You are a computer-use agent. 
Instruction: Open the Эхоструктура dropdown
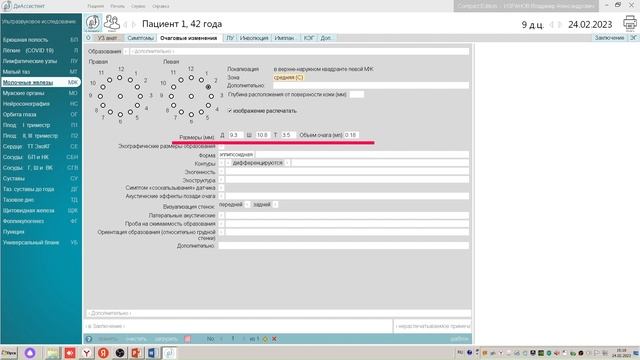[222, 180]
